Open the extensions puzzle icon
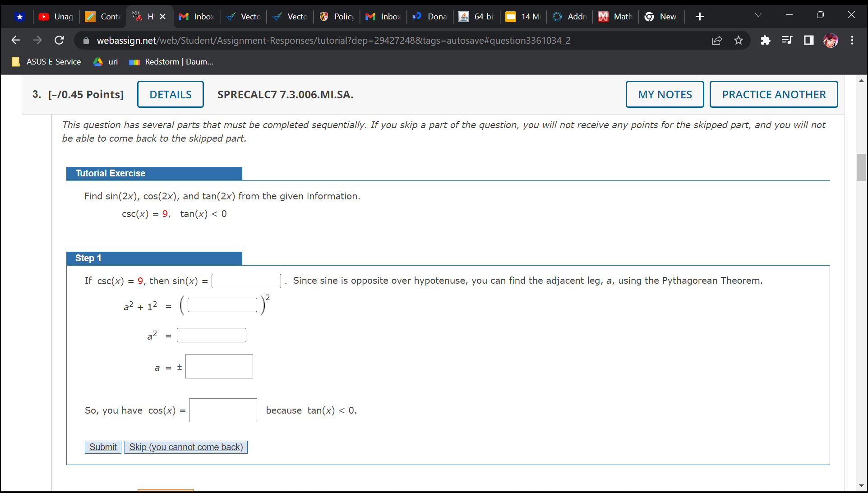868x493 pixels. point(765,41)
